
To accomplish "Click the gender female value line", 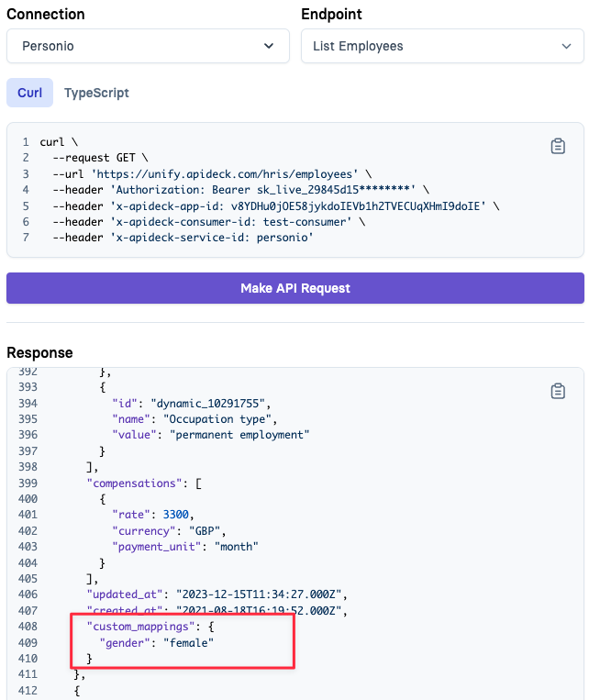I will [157, 643].
